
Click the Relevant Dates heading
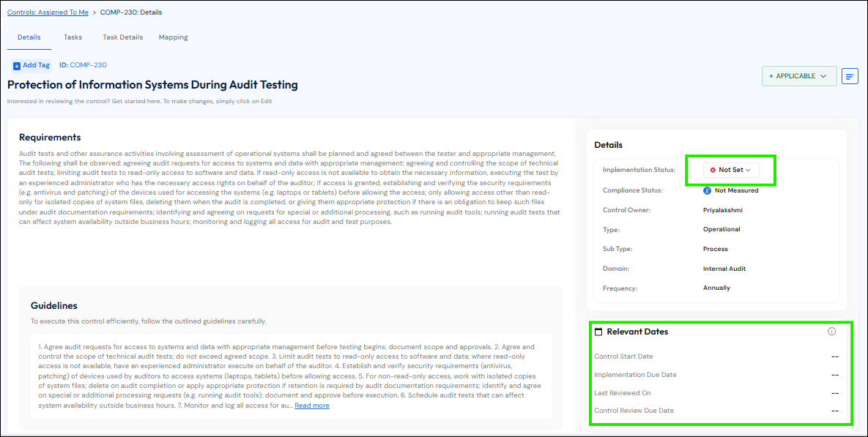coord(637,332)
